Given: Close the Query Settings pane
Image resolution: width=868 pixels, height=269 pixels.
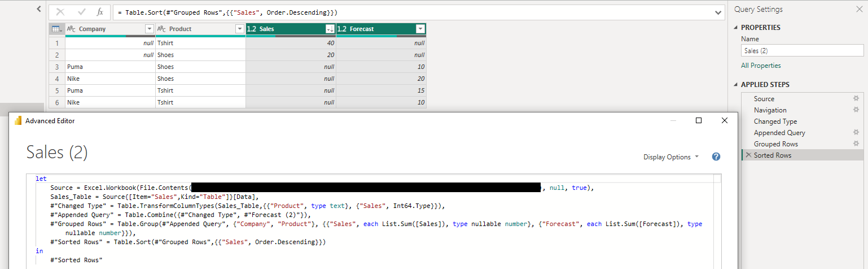Looking at the screenshot, I should pos(859,10).
